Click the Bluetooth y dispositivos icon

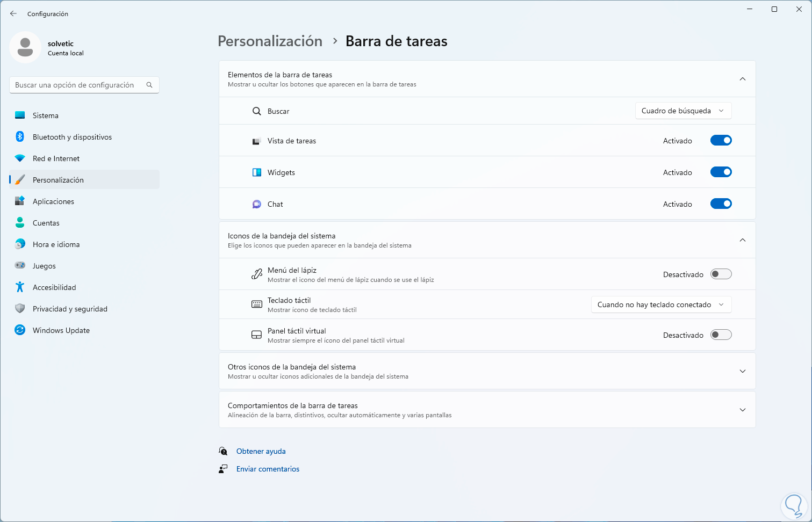pyautogui.click(x=20, y=137)
